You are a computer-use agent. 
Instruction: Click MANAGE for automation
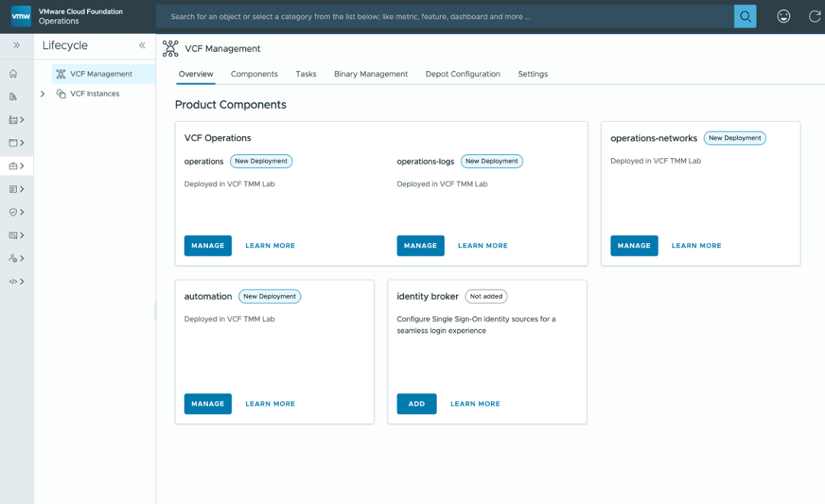click(208, 404)
